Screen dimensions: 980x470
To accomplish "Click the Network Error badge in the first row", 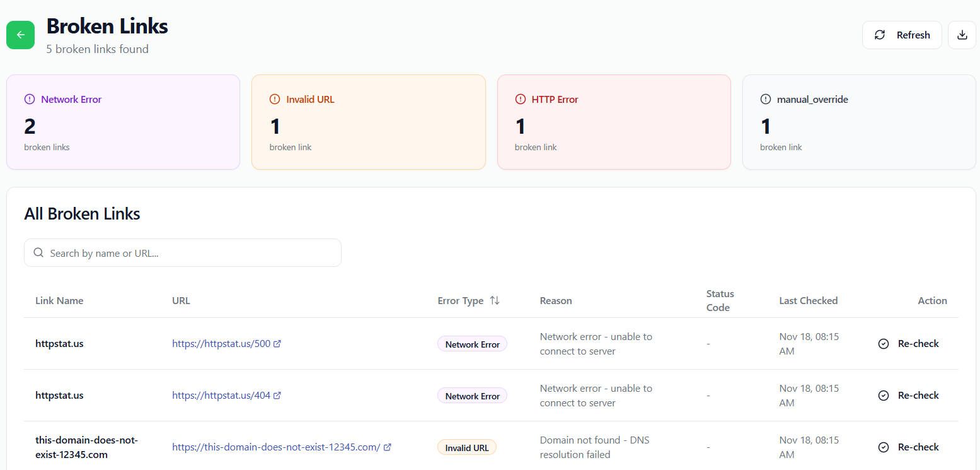I will coord(471,344).
